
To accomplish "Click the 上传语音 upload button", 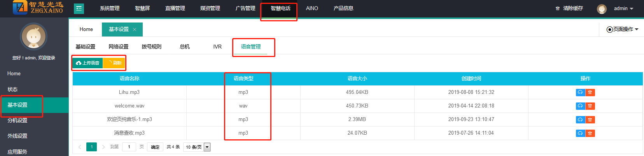I will tap(87, 63).
